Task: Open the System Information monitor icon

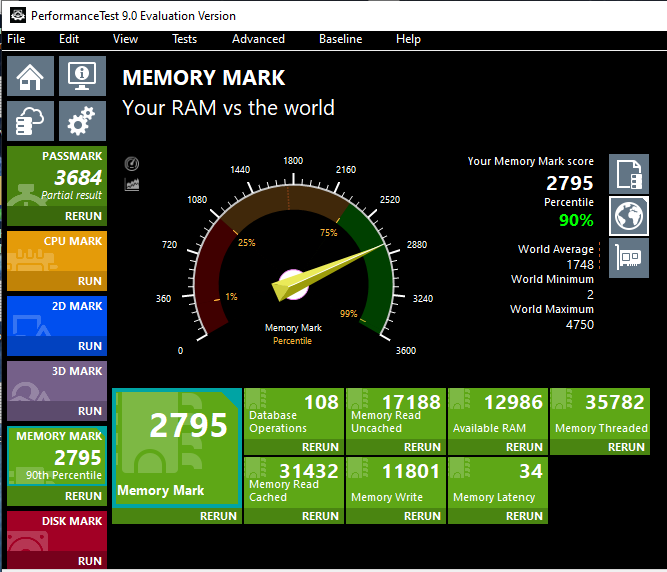Action: [82, 76]
